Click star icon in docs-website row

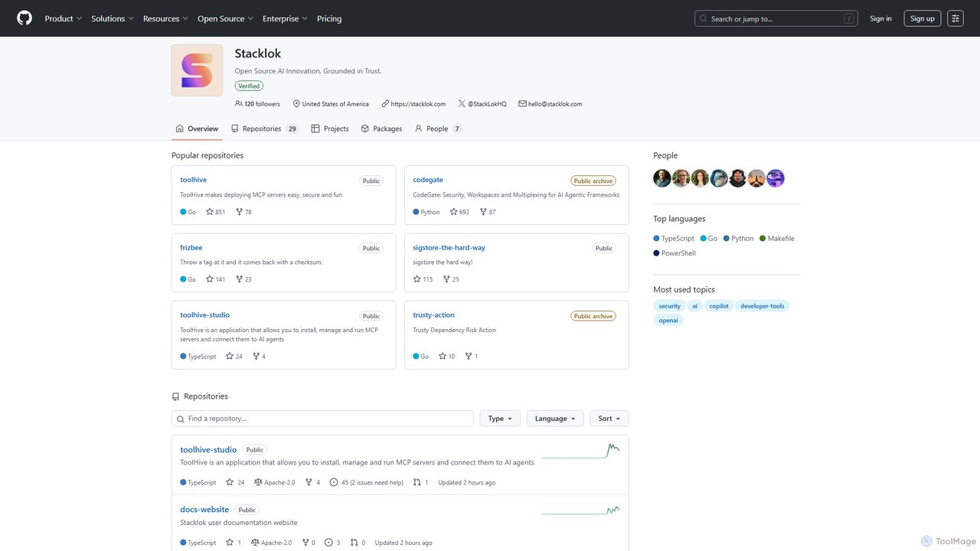tap(230, 543)
